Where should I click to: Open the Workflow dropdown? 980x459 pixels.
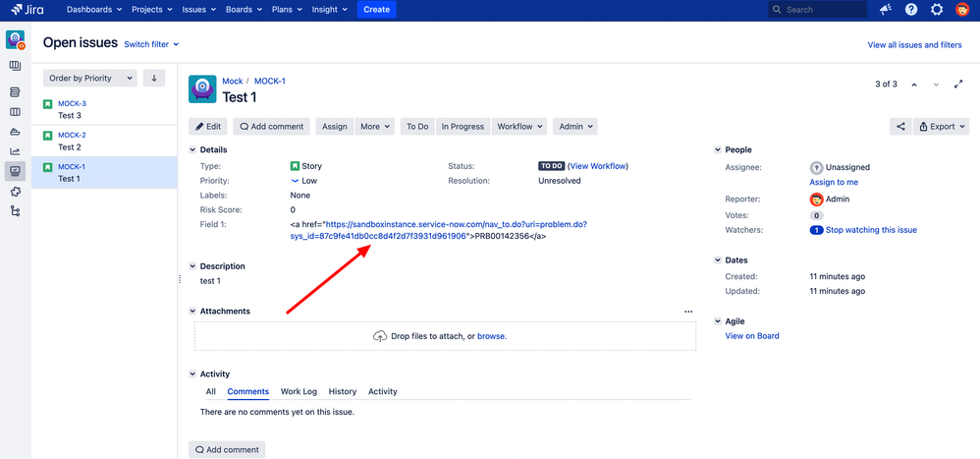click(519, 127)
